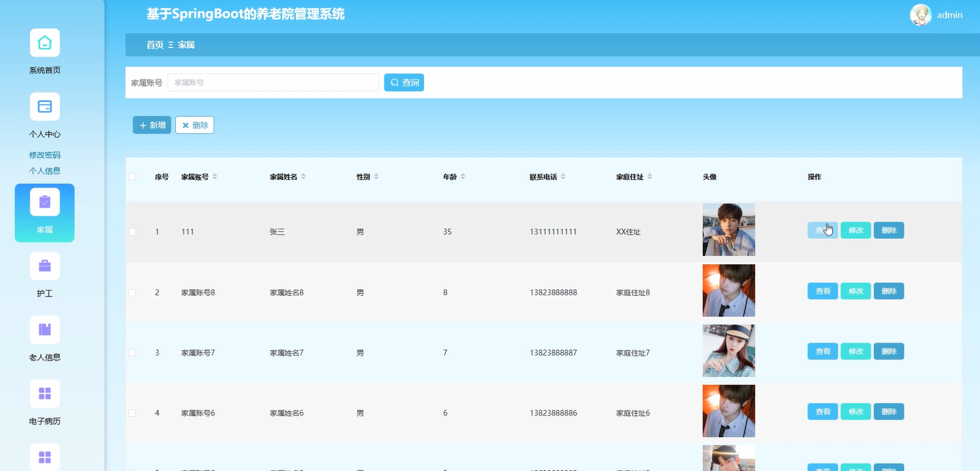
Task: Click the age cell 35
Action: click(447, 232)
